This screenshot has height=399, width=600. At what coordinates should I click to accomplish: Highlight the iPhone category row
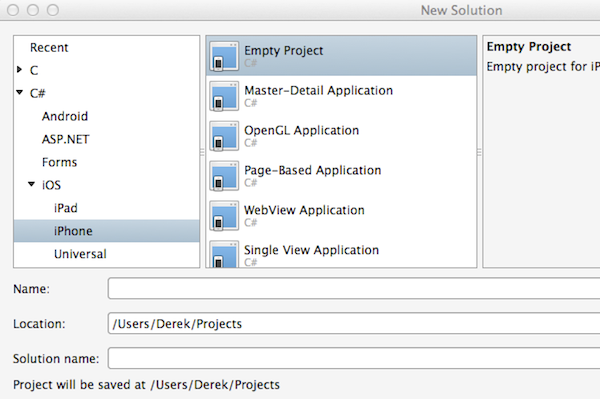click(x=107, y=231)
